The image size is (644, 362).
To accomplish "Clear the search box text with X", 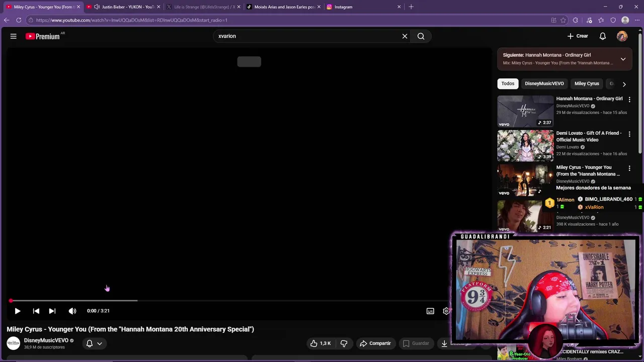I will [405, 36].
